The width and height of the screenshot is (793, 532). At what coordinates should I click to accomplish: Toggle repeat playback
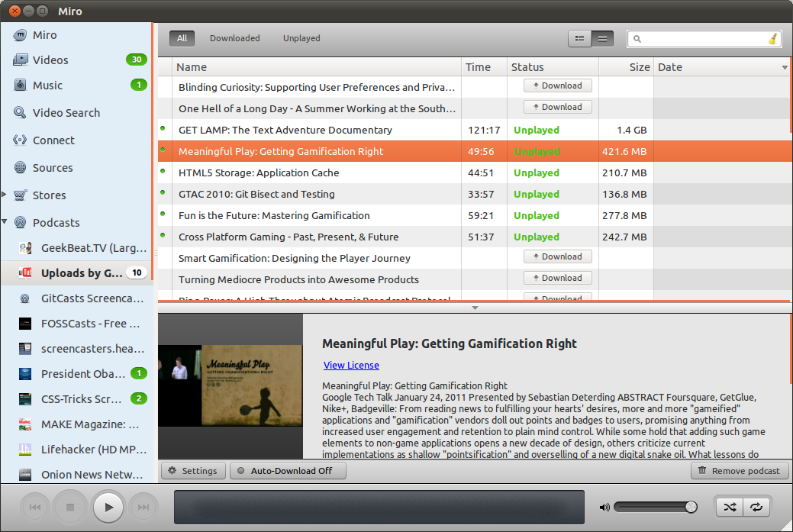(x=756, y=508)
